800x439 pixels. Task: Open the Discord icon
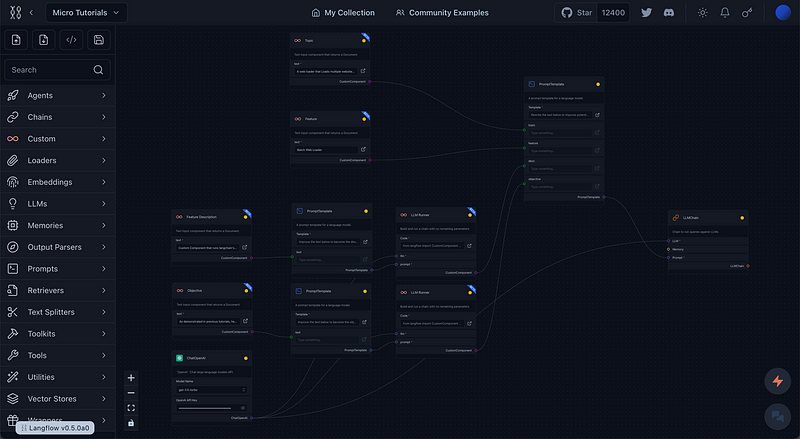[669, 13]
